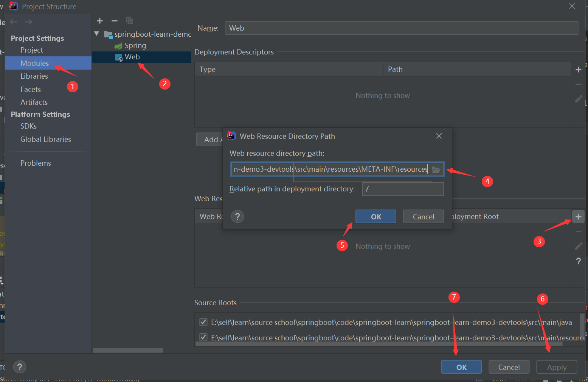Copy the selected module facet
Screen dimensions: 588x382
[x=129, y=21]
